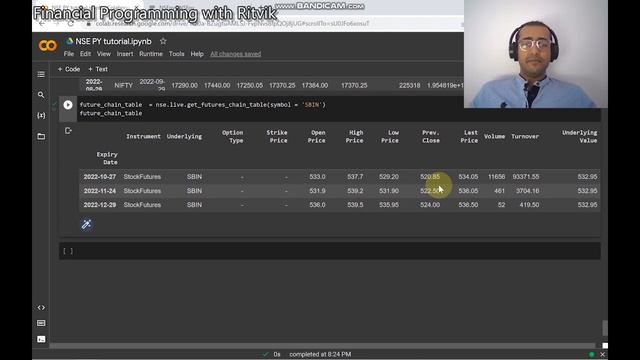Open the Help menu
The width and height of the screenshot is (640, 360).
[197, 54]
